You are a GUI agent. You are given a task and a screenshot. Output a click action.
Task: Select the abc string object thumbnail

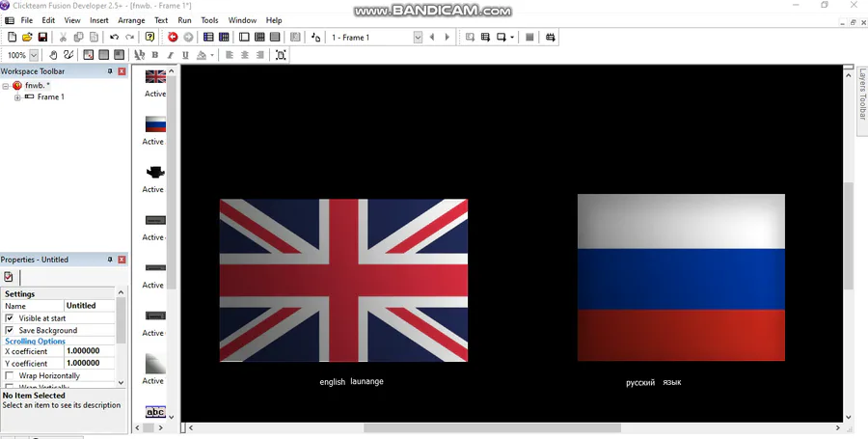click(x=155, y=412)
